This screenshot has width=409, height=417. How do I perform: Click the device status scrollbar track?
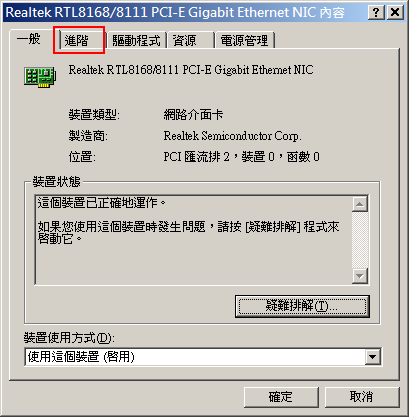360,240
